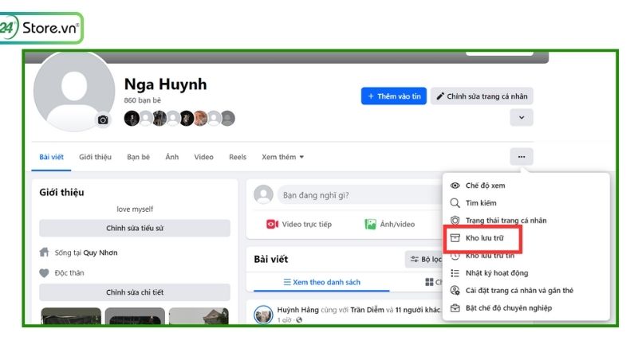This screenshot has height=364, width=638.
Task: Open the Giới thiệu tab
Action: click(x=95, y=157)
